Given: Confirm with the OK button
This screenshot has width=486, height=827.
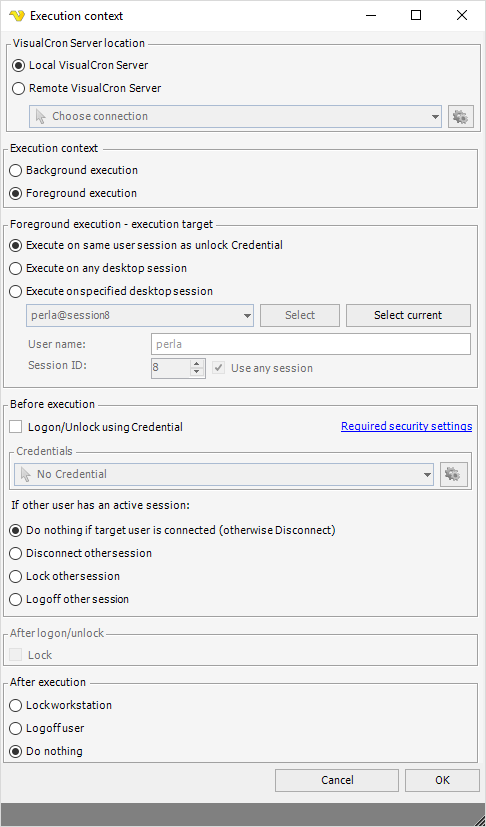Looking at the screenshot, I should [442, 780].
